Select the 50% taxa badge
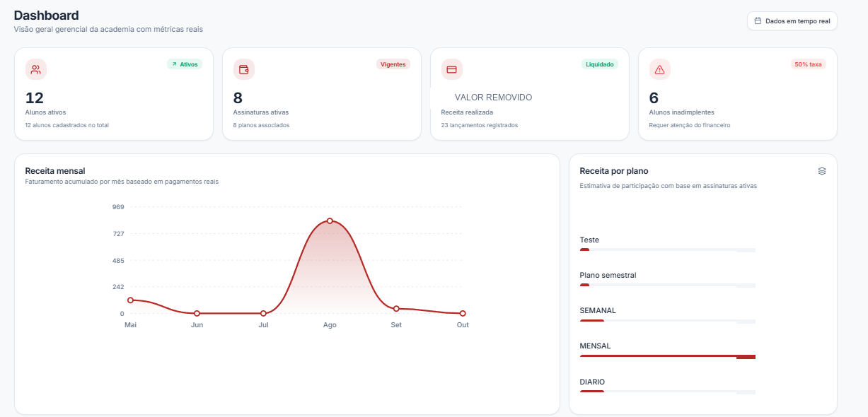 [x=809, y=64]
